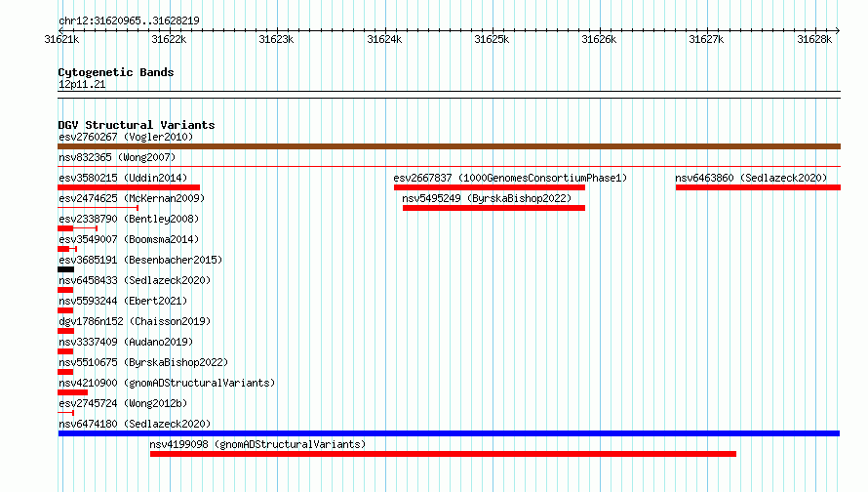This screenshot has height=492, width=868.
Task: Open esv3549007 (Boomsma2014) label
Action: pos(129,239)
